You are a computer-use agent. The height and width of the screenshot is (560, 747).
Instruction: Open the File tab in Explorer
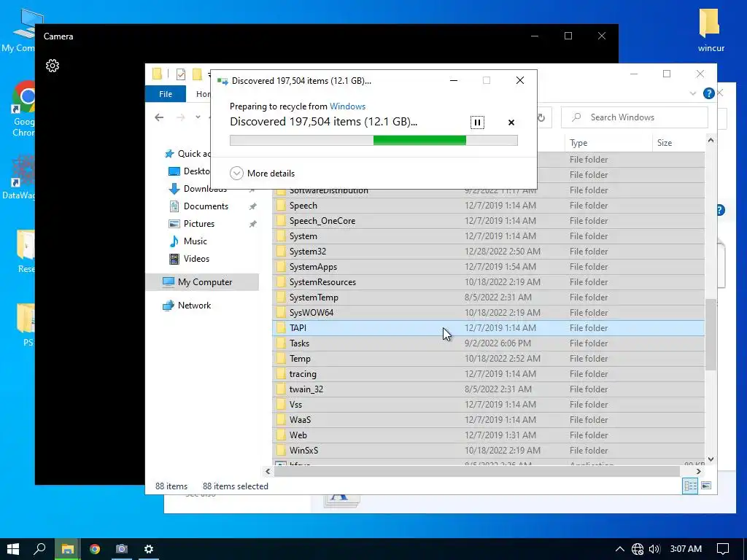click(166, 94)
